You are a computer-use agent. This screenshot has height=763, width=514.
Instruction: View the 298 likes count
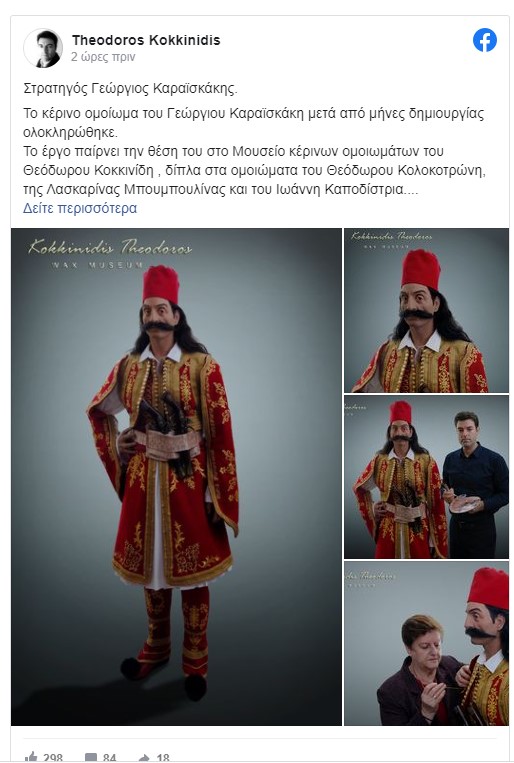tap(53, 758)
